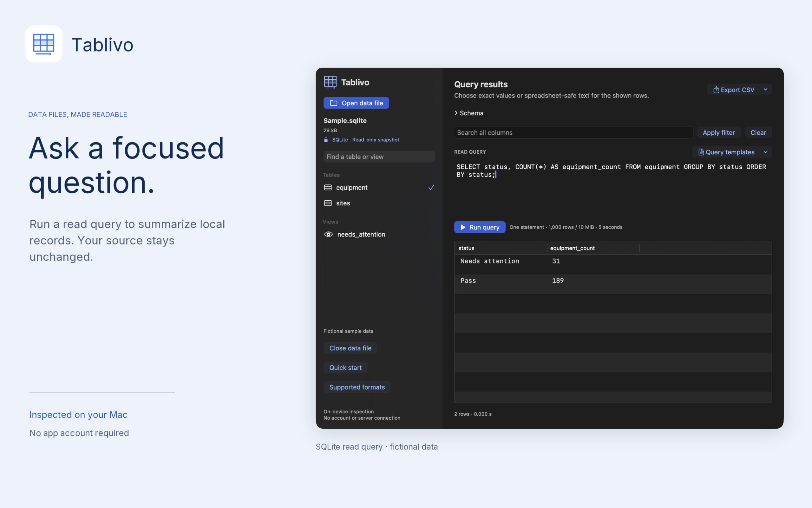Viewport: 812px width, 508px height.
Task: Click the checkmark on equipment row
Action: pos(431,187)
